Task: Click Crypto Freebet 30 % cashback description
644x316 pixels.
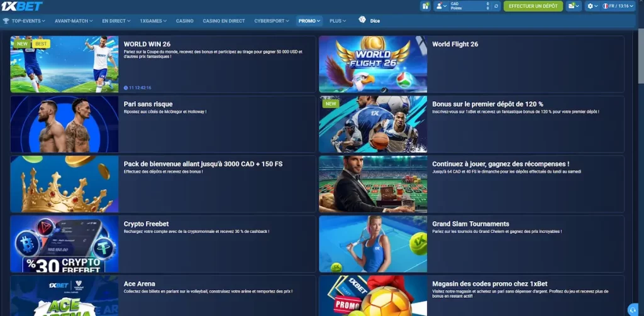Action: pos(196,231)
